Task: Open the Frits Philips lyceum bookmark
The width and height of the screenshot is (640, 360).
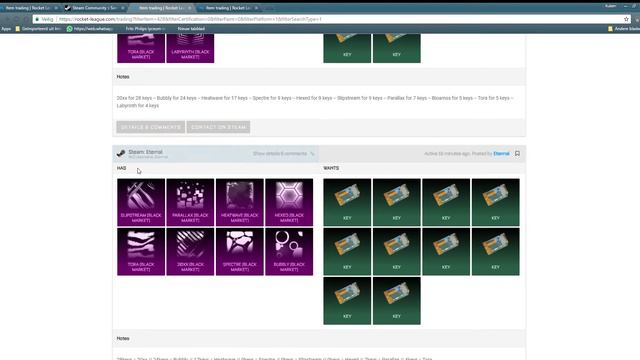Action: (x=144, y=29)
